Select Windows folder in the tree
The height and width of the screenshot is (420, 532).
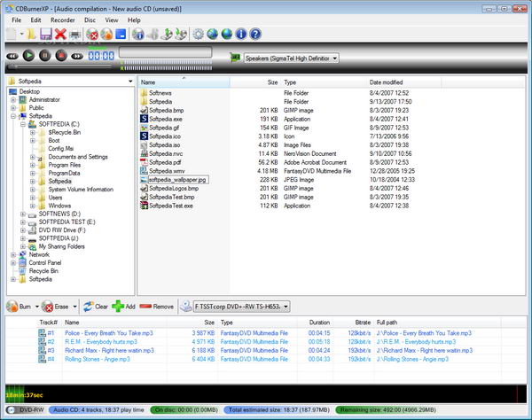click(x=59, y=206)
